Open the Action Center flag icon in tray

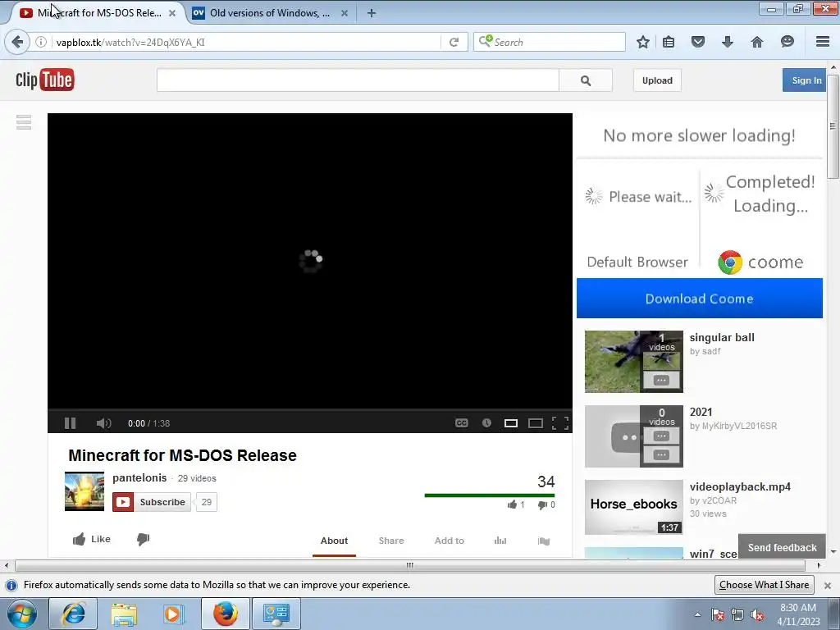[x=718, y=614]
